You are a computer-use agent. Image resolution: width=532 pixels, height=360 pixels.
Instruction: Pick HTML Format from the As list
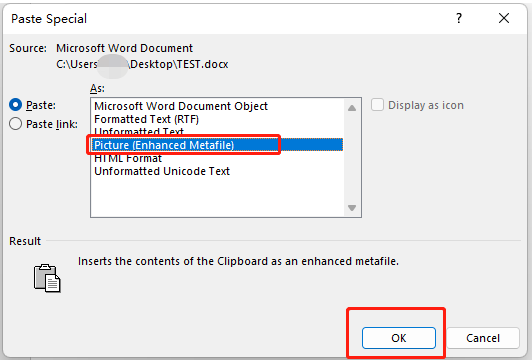coord(128,158)
